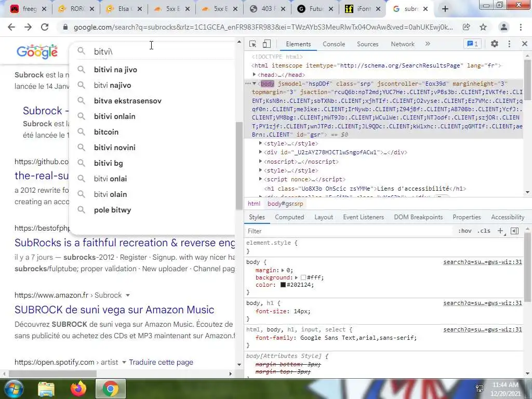The width and height of the screenshot is (532, 399).
Task: Toggle the computed styles sidebar icon
Action: point(515,231)
